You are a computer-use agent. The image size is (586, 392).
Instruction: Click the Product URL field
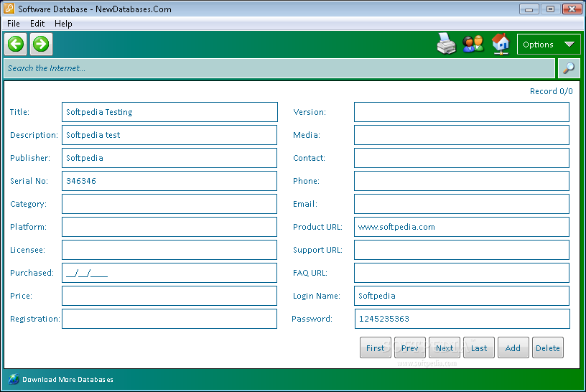(462, 227)
